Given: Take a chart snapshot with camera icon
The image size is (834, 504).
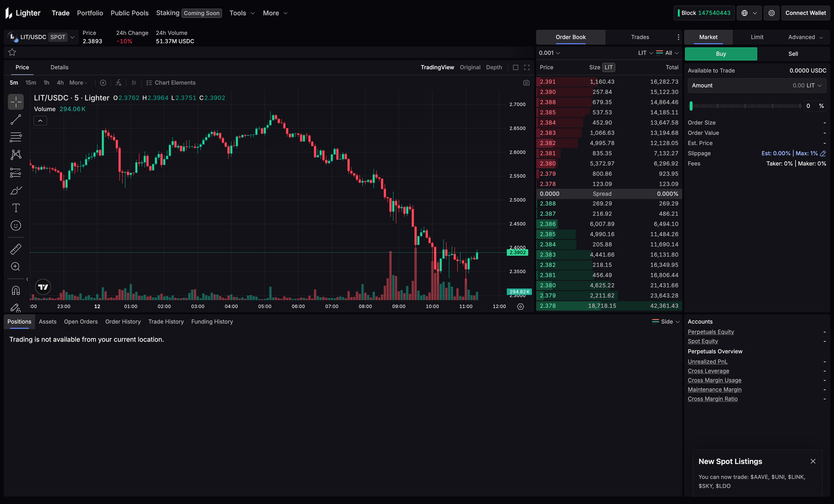Looking at the screenshot, I should [x=526, y=83].
